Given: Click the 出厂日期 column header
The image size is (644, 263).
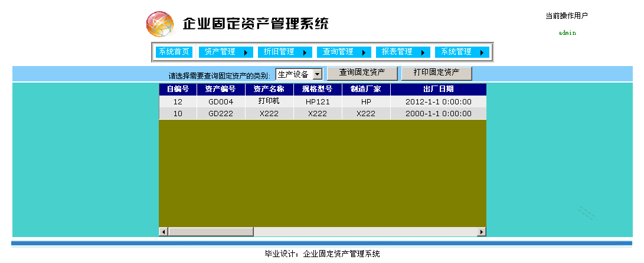Looking at the screenshot, I should click(x=438, y=89).
